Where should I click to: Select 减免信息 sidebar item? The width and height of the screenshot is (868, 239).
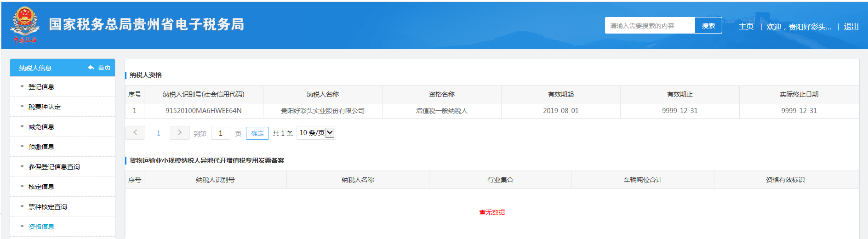(41, 127)
